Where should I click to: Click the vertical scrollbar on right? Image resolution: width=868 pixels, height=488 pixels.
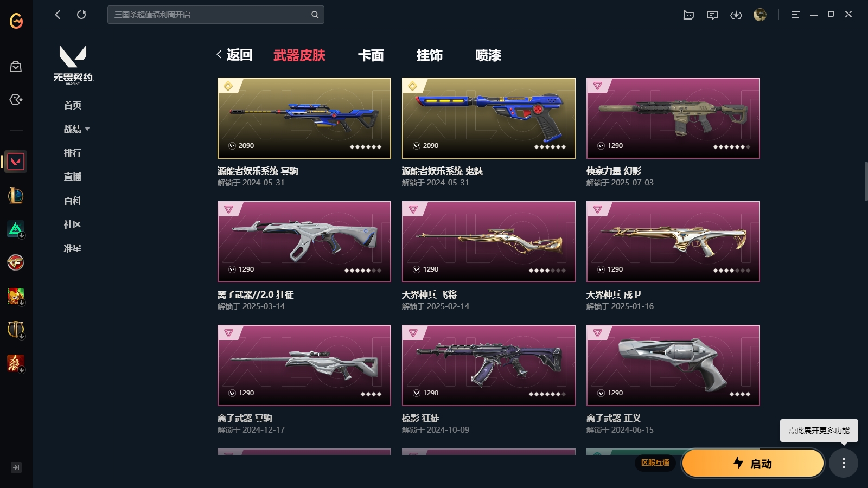click(866, 181)
